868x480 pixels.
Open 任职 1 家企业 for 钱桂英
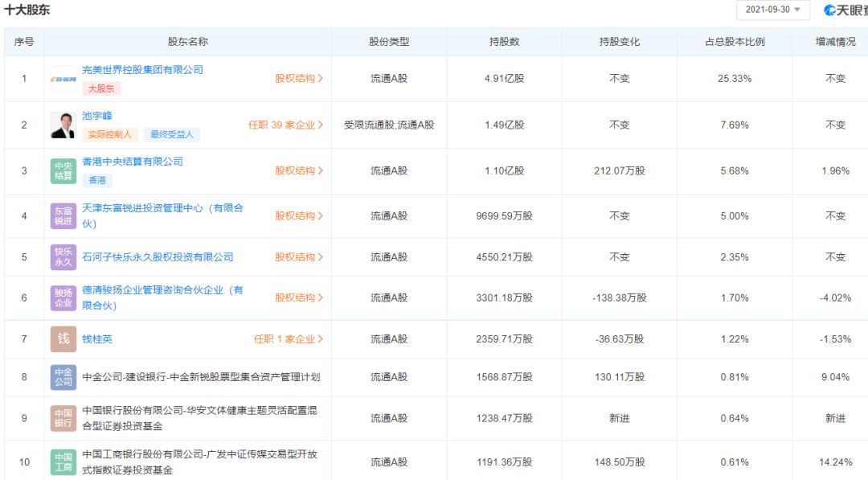pos(289,338)
